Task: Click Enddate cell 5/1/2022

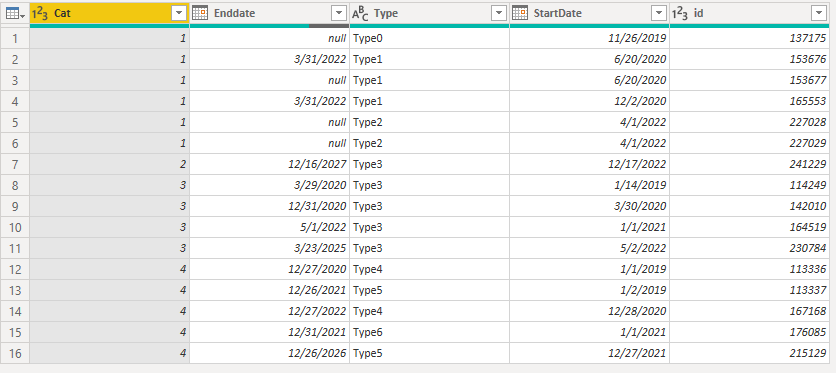Action: click(x=269, y=228)
